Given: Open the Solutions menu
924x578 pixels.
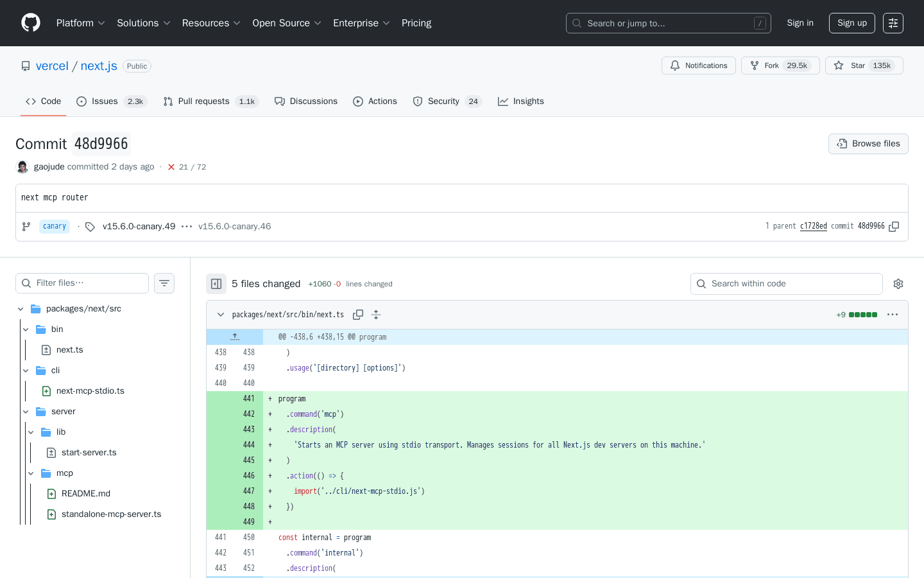Looking at the screenshot, I should pos(144,23).
